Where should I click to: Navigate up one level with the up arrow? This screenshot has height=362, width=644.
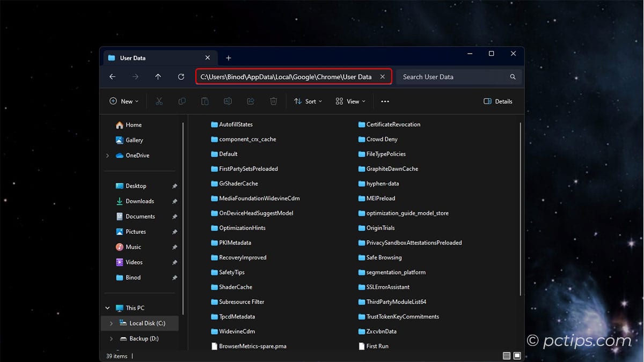(158, 77)
